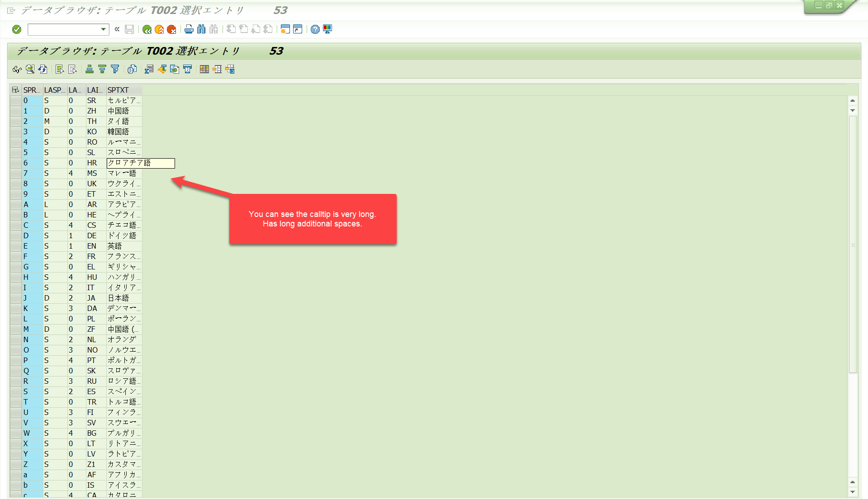Screen dimensions: 868x499
Task: Select row marker for row with SR
Action: (x=15, y=100)
